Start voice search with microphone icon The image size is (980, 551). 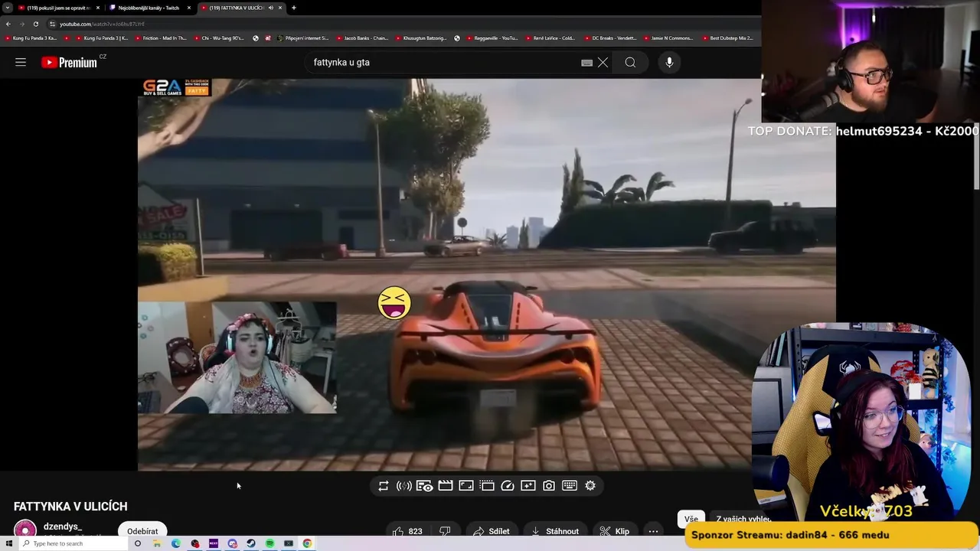(x=669, y=63)
